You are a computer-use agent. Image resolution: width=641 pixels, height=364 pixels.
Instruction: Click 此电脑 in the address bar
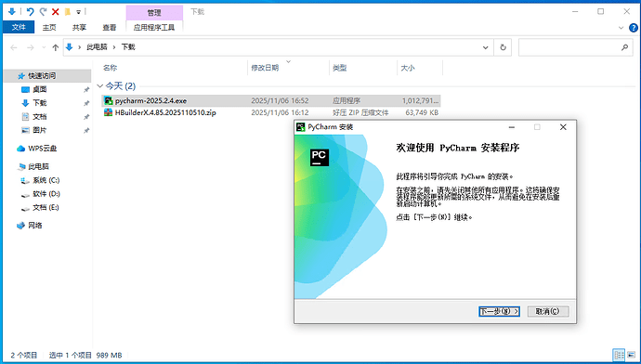pyautogui.click(x=97, y=47)
